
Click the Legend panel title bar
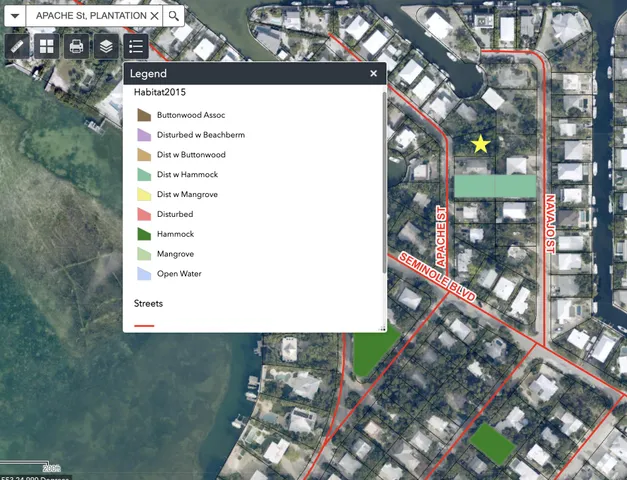pyautogui.click(x=240, y=73)
